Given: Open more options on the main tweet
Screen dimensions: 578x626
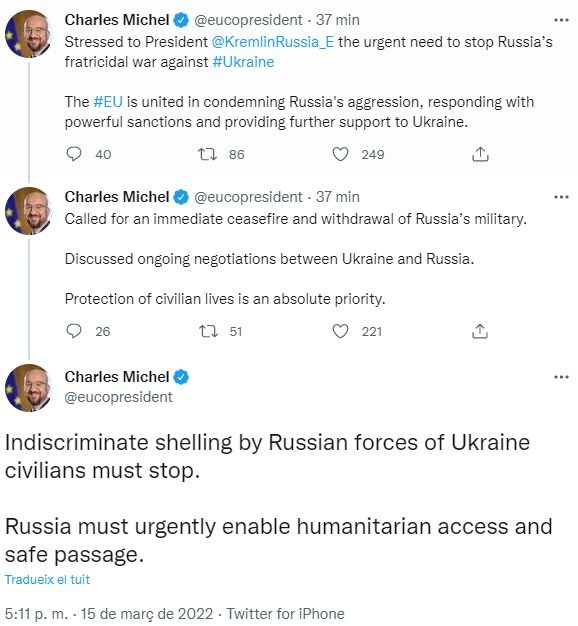Looking at the screenshot, I should pos(561,377).
